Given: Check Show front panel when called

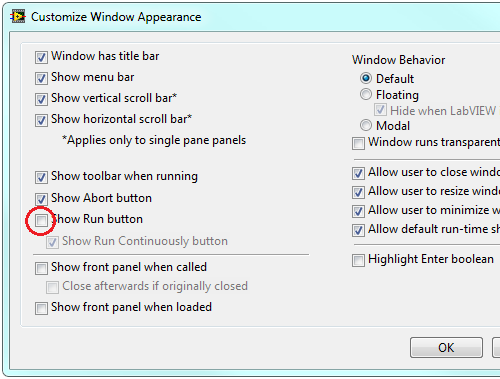Looking at the screenshot, I should click(x=41, y=268).
